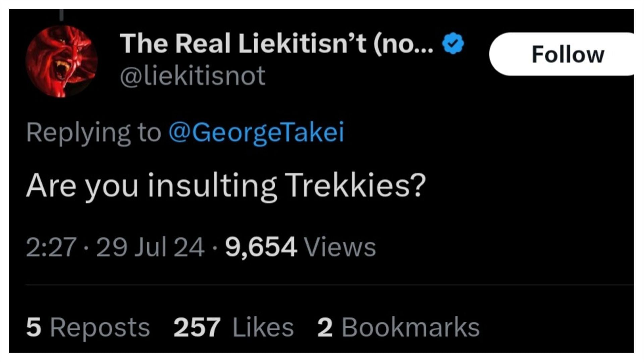Open the 9,654 view count number

point(261,247)
